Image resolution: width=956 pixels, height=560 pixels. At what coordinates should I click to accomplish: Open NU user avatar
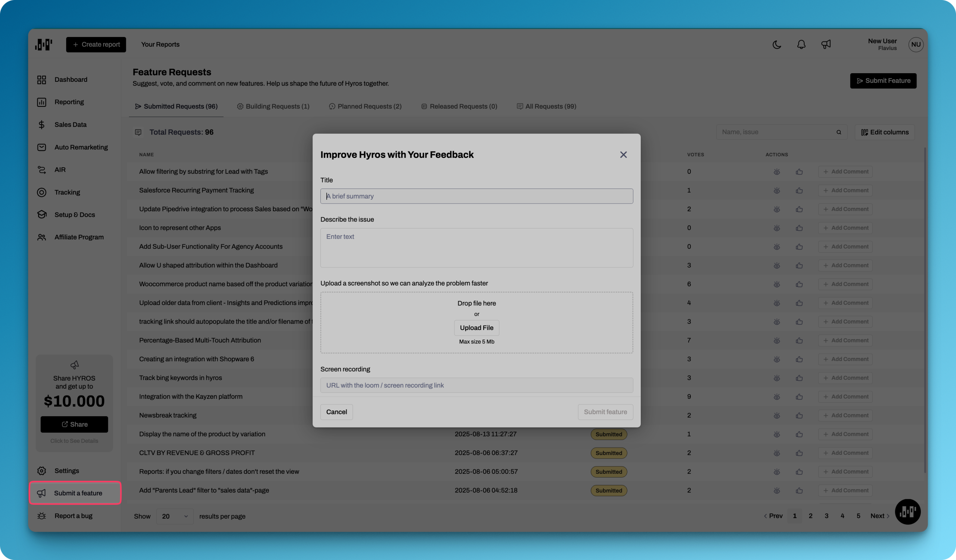point(915,44)
